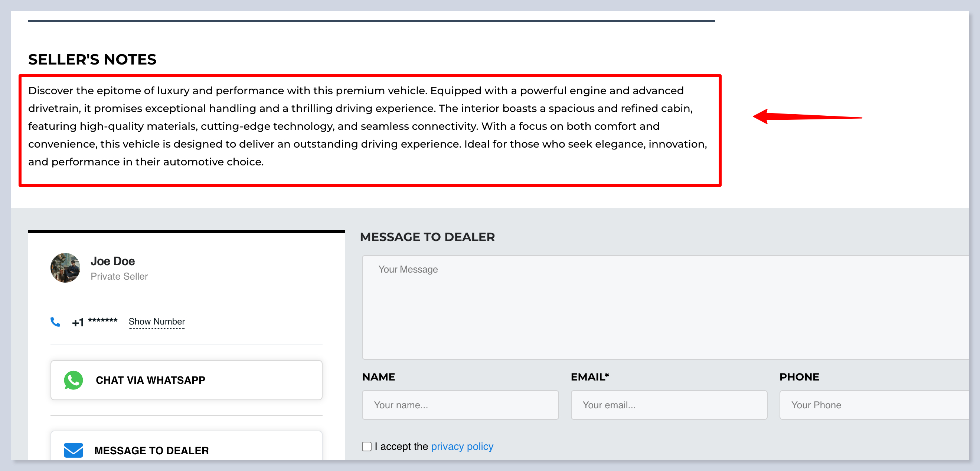Click the Your email input field
This screenshot has height=471, width=980.
669,405
